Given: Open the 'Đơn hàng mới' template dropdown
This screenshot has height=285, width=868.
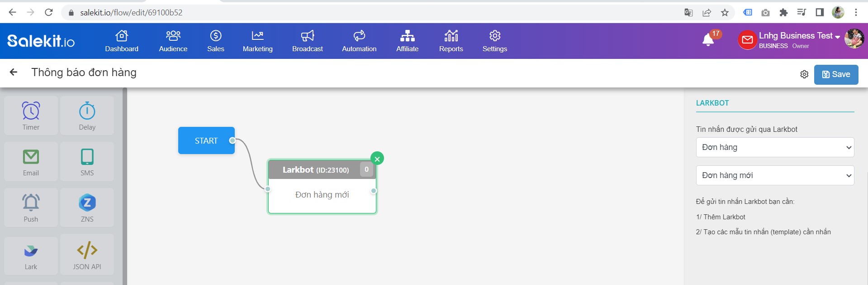Looking at the screenshot, I should tap(775, 175).
